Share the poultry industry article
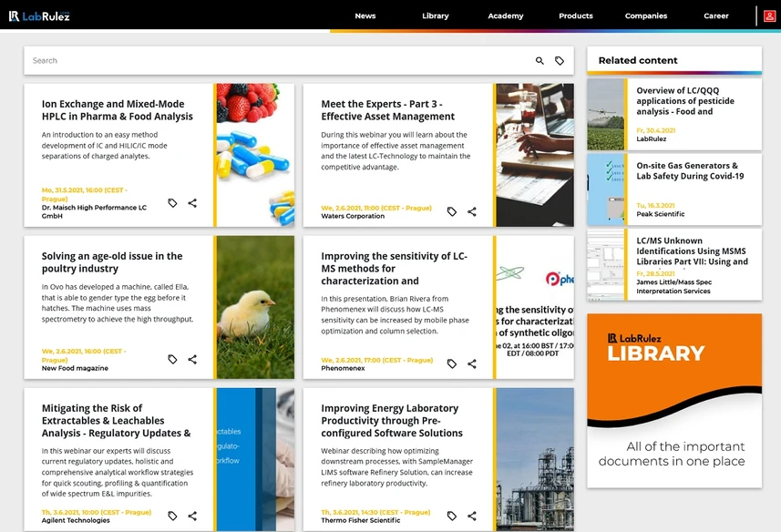The height and width of the screenshot is (532, 781). (192, 359)
